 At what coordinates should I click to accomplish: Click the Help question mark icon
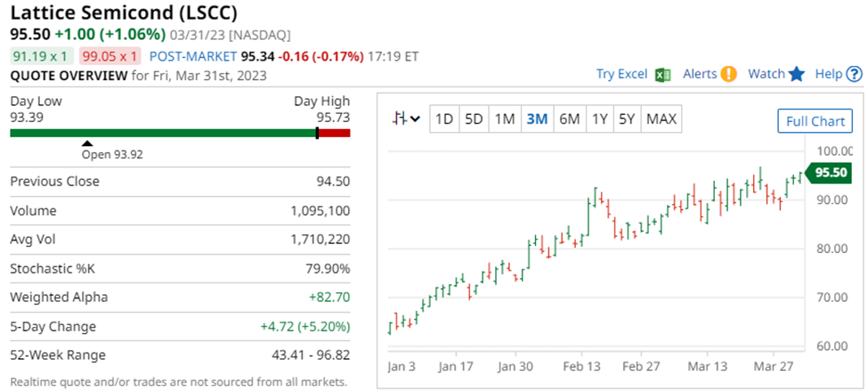pos(856,74)
